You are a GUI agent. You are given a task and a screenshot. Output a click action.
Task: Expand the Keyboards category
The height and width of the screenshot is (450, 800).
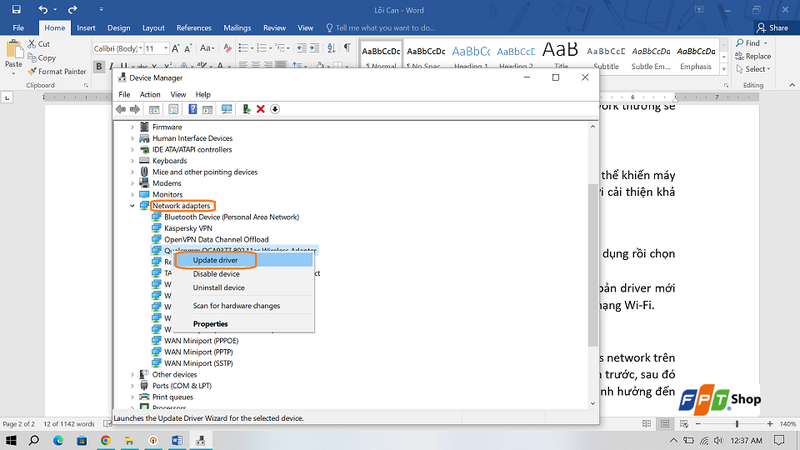pos(132,161)
